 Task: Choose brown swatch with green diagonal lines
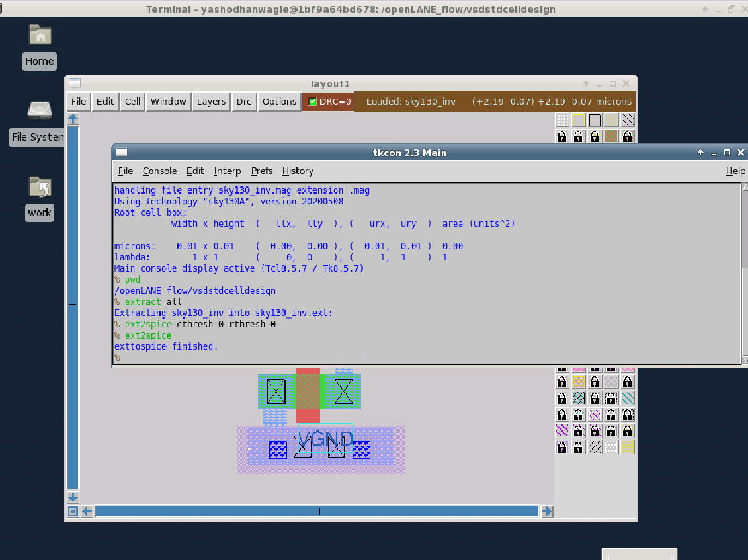click(611, 136)
